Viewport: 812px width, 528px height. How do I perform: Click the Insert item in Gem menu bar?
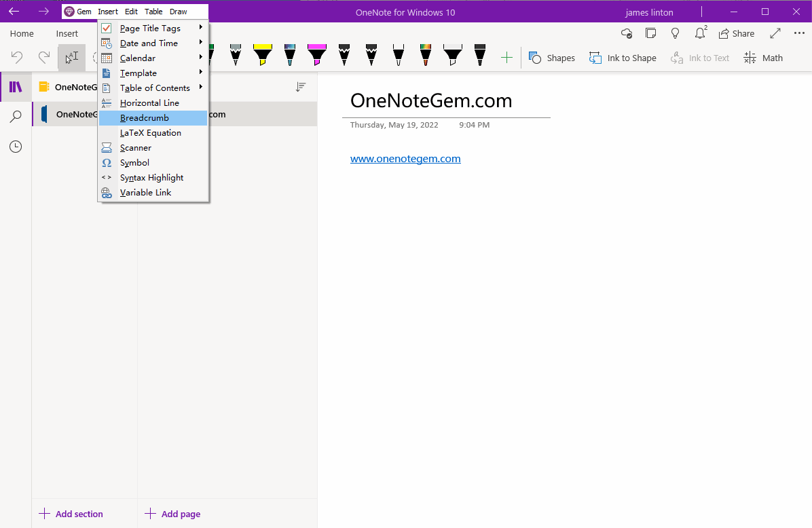pos(108,12)
